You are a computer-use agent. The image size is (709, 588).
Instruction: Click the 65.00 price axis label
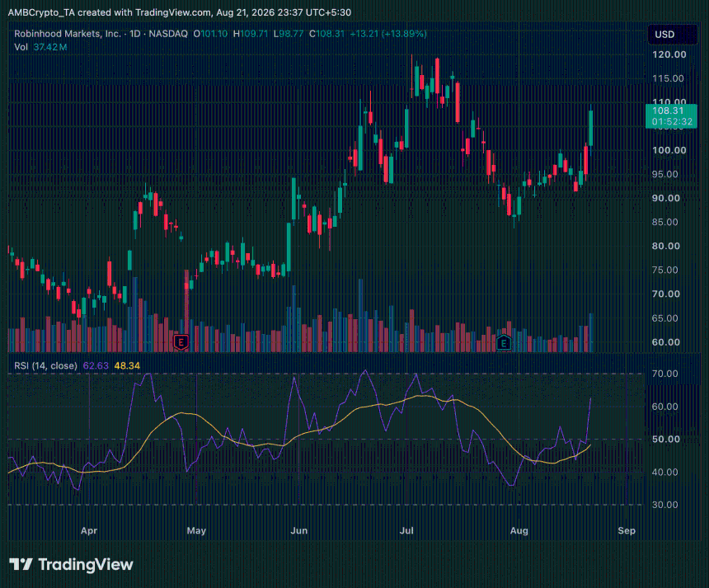coord(664,318)
